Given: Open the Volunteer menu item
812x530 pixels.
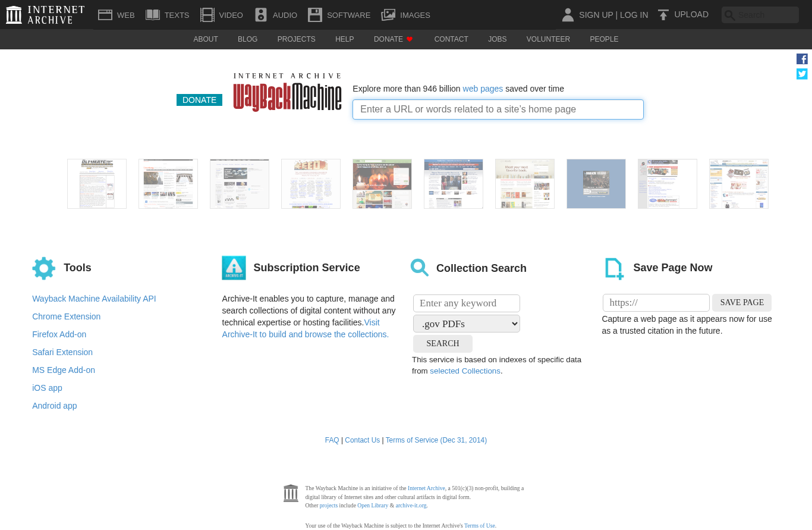Looking at the screenshot, I should coord(548,39).
